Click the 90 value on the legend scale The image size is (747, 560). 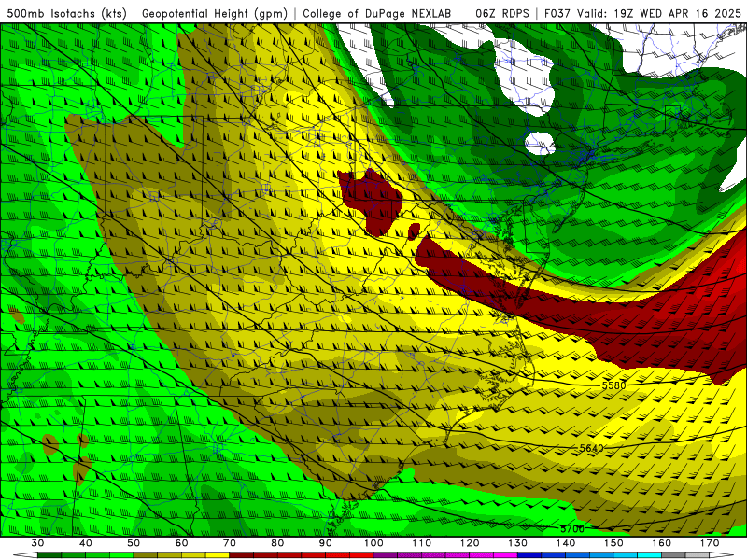[325, 543]
